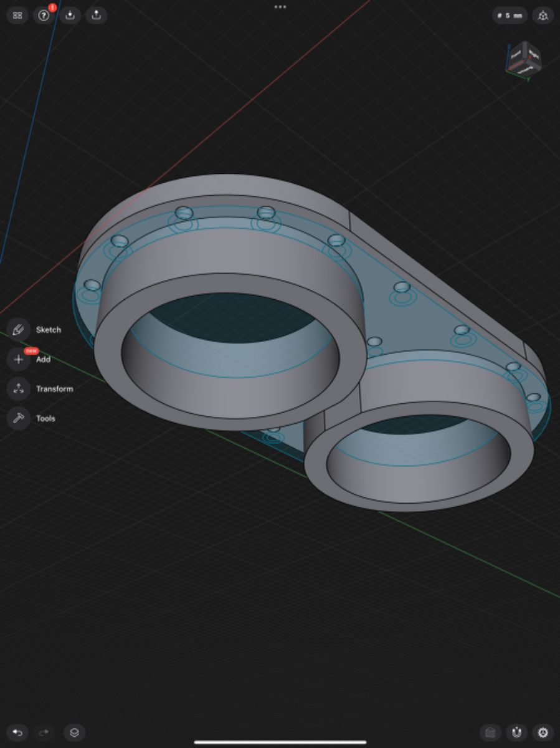
Task: Click the orientation view cube
Action: (x=523, y=59)
